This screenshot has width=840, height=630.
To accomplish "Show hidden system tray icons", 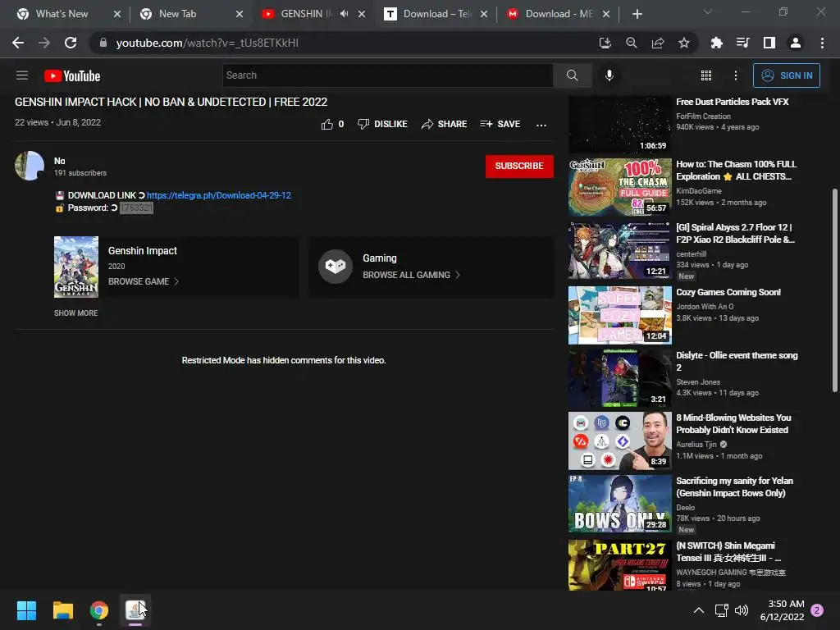I will click(x=699, y=610).
